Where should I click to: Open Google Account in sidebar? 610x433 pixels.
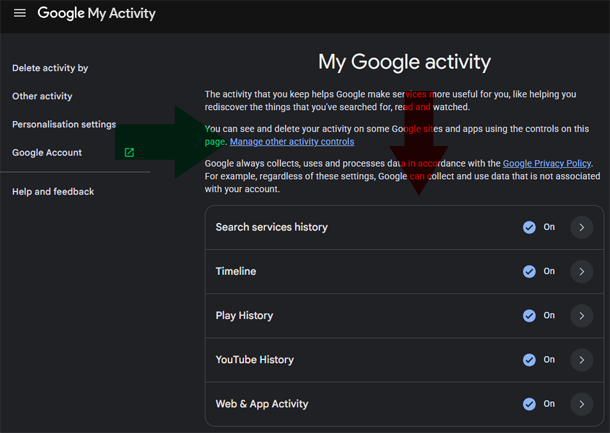[47, 153]
